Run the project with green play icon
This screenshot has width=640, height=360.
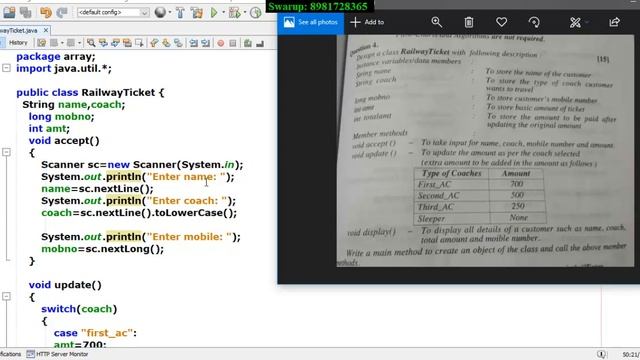213,12
